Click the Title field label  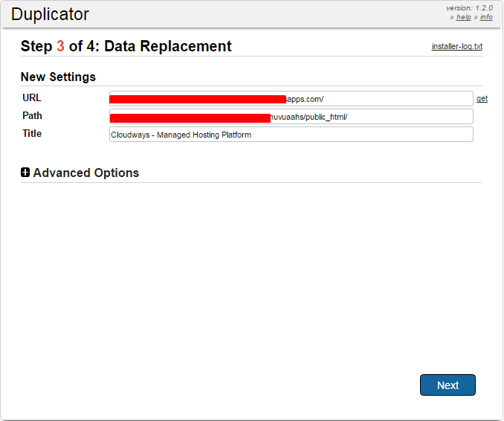coord(32,134)
